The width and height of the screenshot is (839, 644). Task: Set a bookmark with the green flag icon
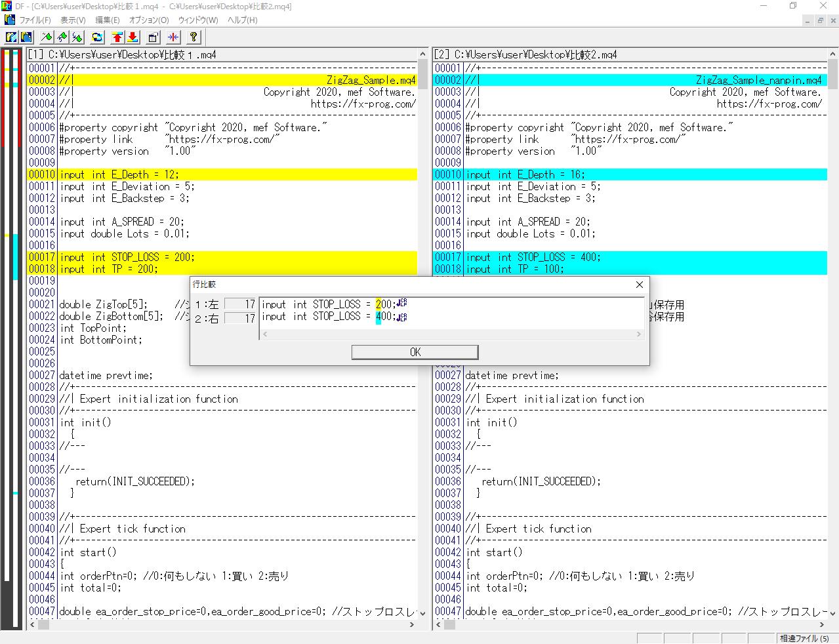47,37
